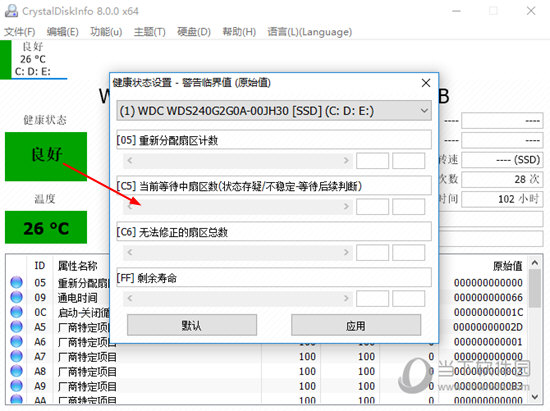Click the green 26 °C temperature box
Viewport: 550px width, 411px height.
46,227
